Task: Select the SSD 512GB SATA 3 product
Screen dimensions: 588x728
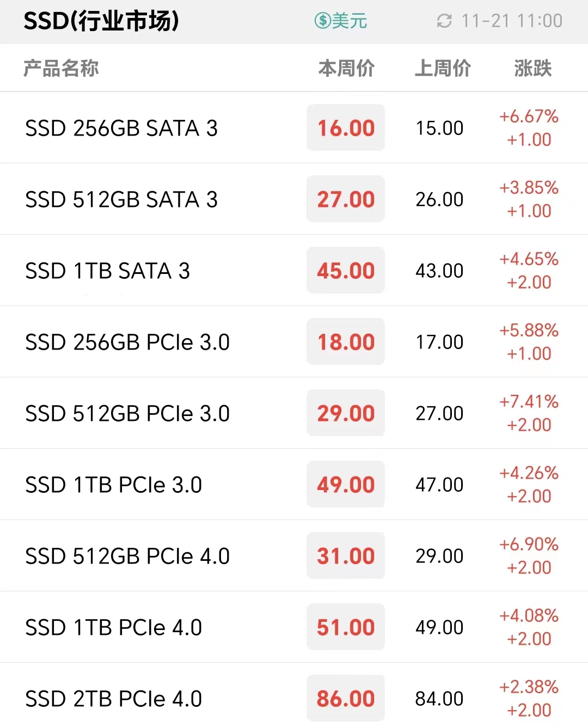Action: click(294, 199)
